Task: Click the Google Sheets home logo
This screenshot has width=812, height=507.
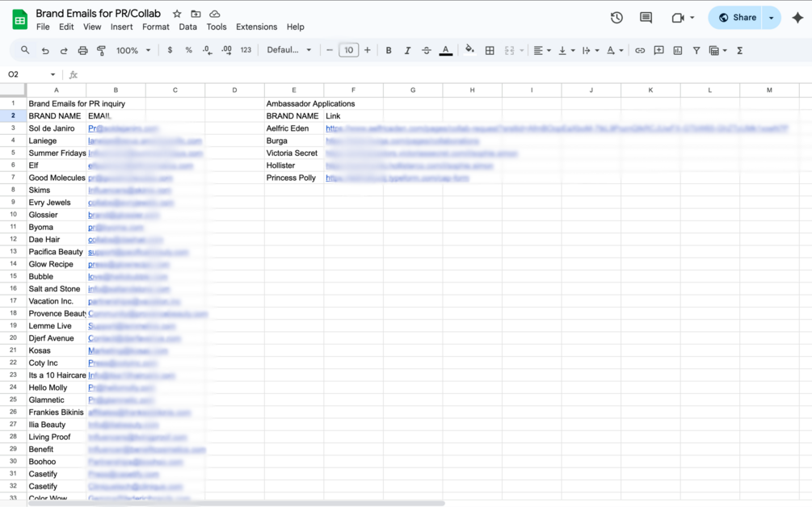Action: (x=19, y=19)
